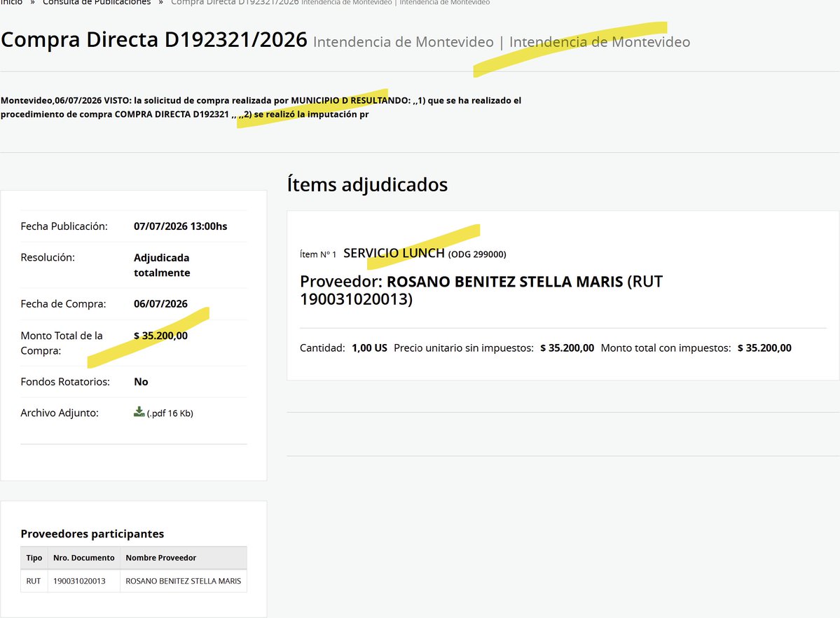Click the '$ 35.200,00' total purchase amount in the details panel
This screenshot has width=840, height=618.
(x=160, y=336)
